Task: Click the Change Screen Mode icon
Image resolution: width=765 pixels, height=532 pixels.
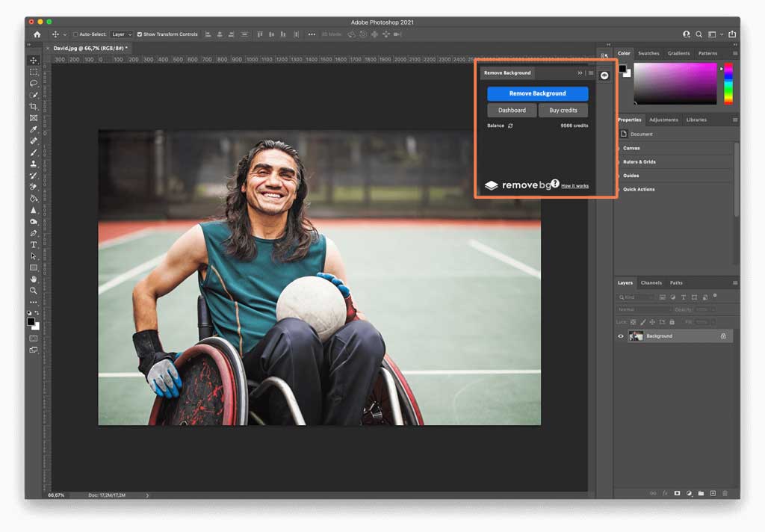Action: pyautogui.click(x=34, y=350)
